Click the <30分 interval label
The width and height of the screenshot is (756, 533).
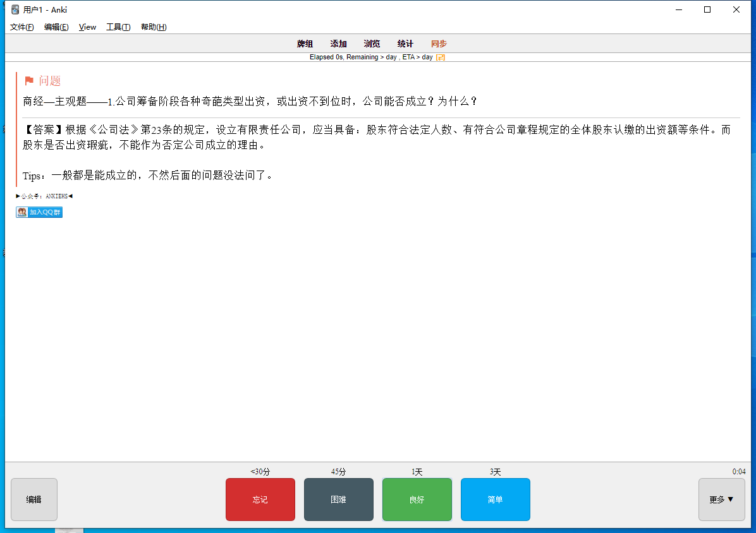click(x=260, y=472)
